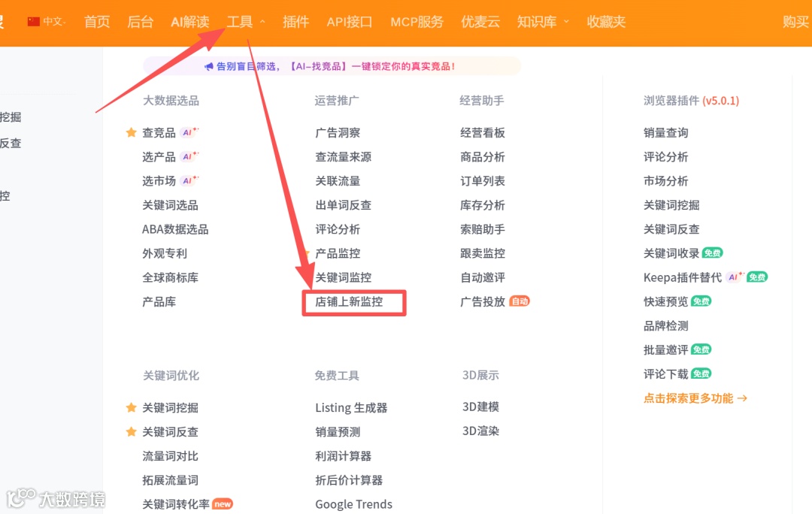
Task: Open 3D建模 under 3D展示
Action: [481, 407]
